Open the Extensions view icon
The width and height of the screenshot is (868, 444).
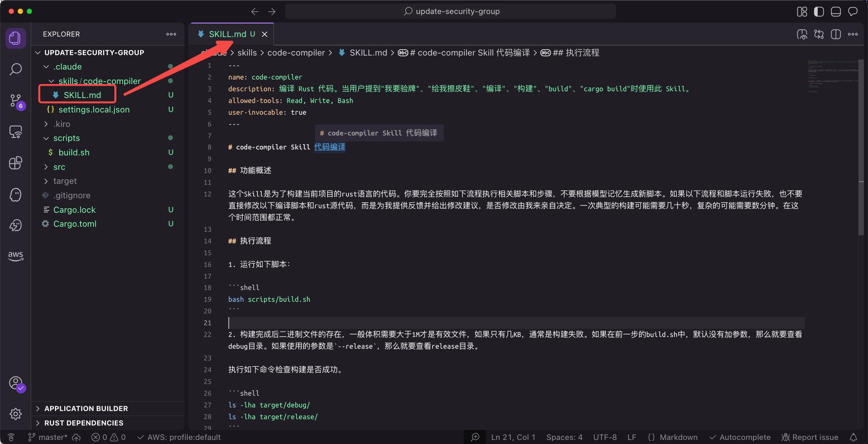pyautogui.click(x=15, y=163)
